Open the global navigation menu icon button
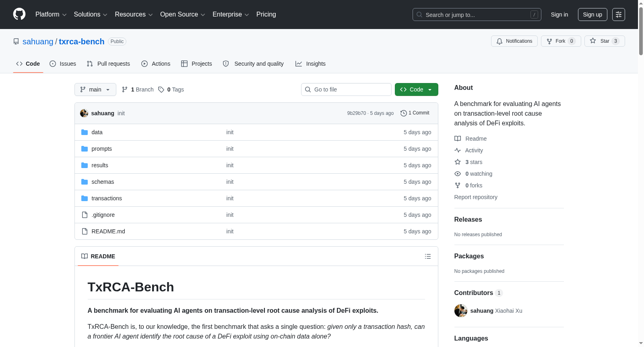 619,15
